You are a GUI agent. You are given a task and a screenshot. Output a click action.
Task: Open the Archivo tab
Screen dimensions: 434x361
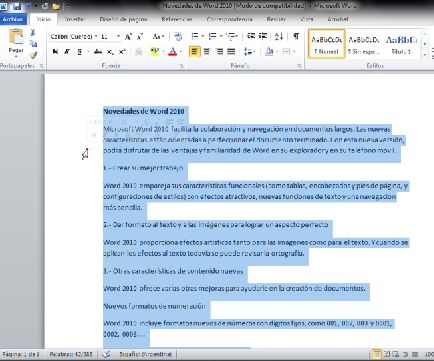coord(13,19)
